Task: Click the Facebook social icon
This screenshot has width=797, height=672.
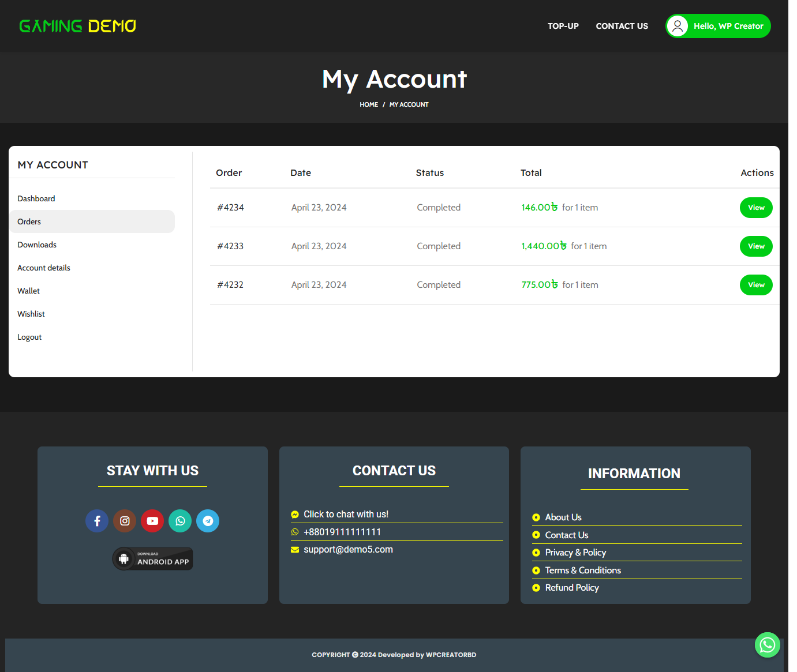Action: 97,521
